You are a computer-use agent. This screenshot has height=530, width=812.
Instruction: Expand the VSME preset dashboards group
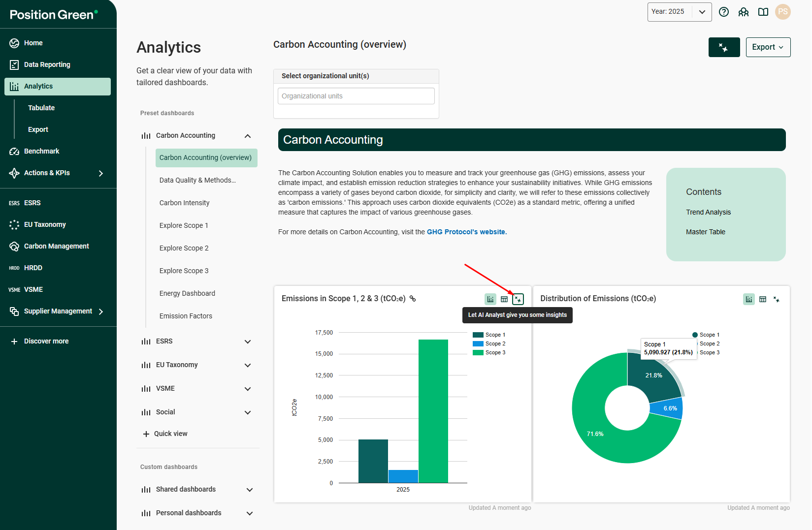click(x=248, y=389)
